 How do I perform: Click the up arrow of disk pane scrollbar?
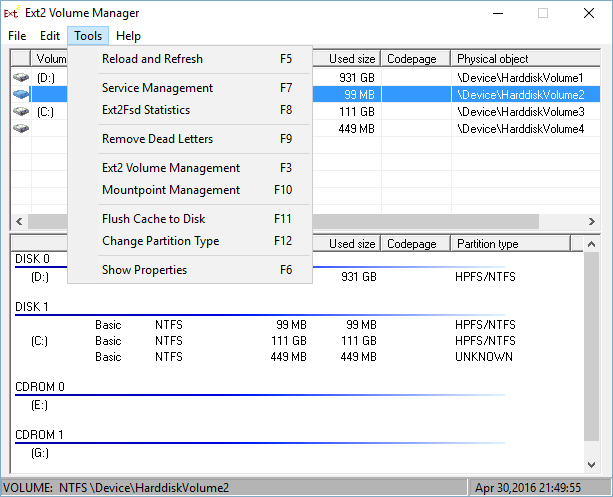(591, 244)
